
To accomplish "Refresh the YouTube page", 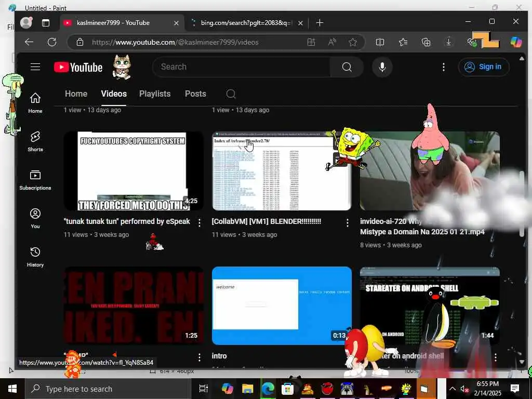I will (x=52, y=42).
